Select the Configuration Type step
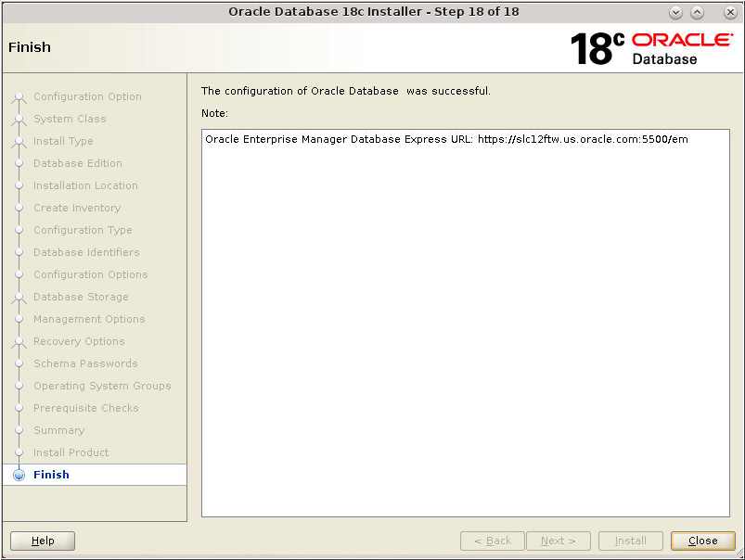745x560 pixels. 83,230
